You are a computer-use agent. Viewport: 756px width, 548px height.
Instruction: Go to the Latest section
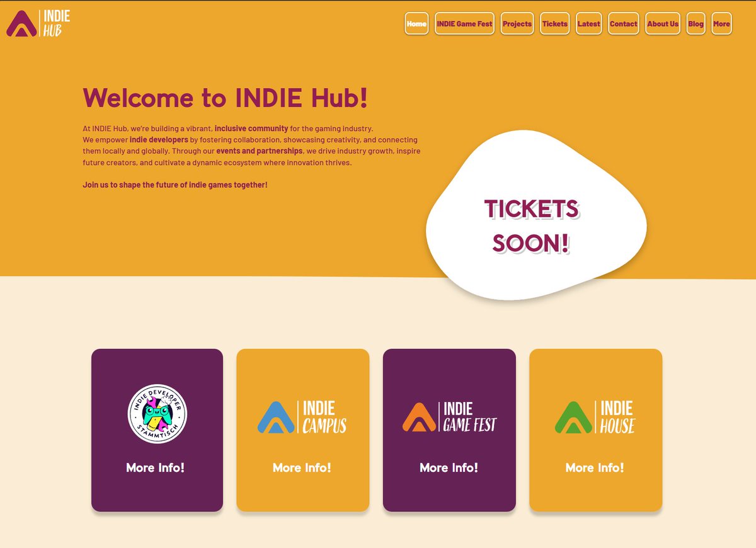(588, 23)
